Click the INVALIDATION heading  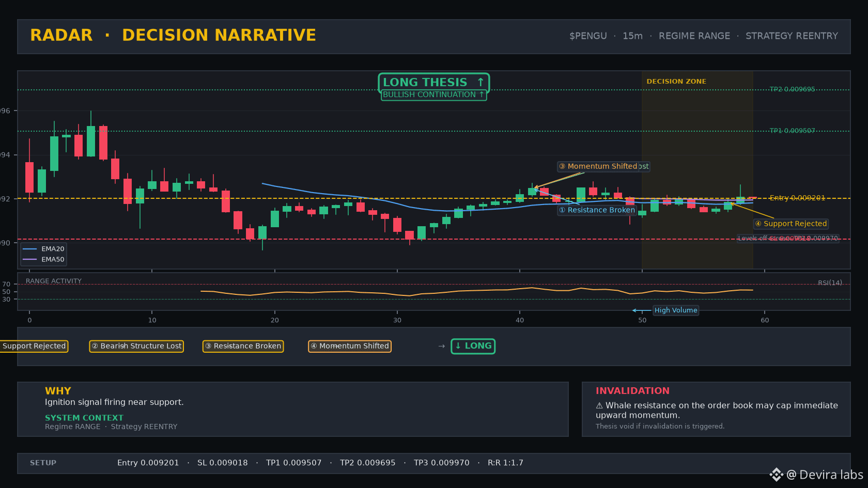632,391
